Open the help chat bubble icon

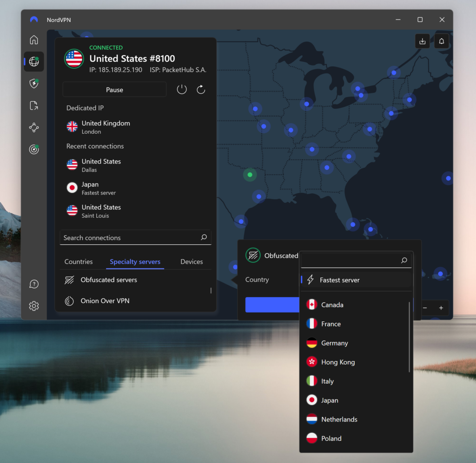(33, 284)
